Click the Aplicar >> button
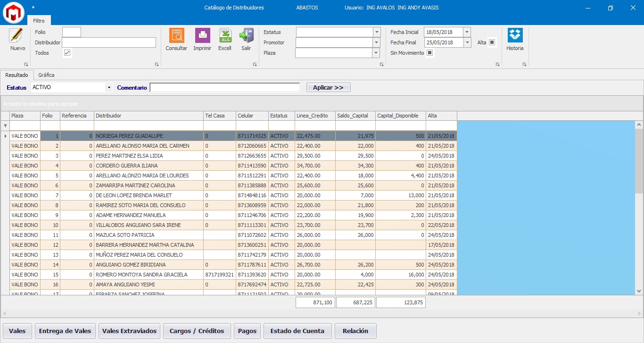This screenshot has width=644, height=343. pyautogui.click(x=329, y=88)
